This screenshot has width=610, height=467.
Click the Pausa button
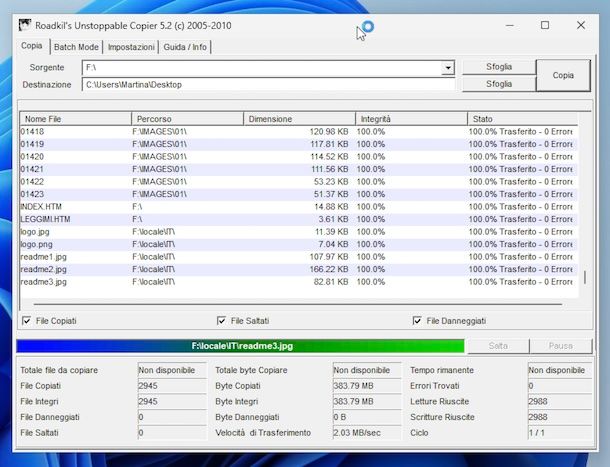click(x=561, y=346)
